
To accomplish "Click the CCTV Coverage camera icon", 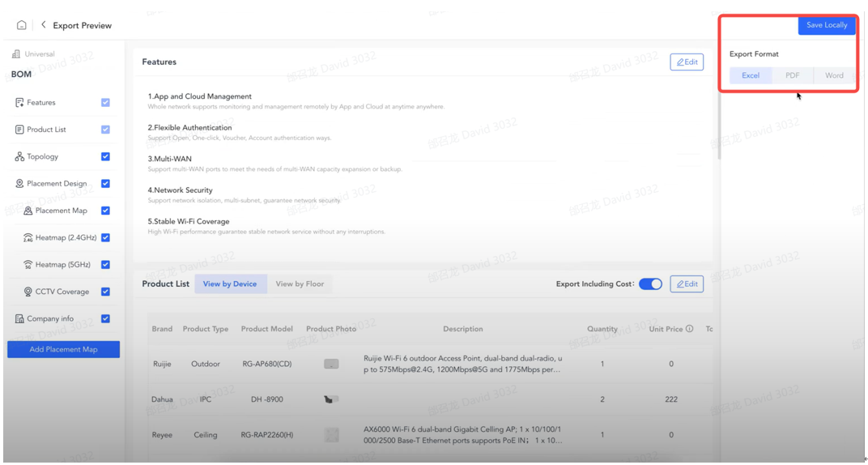I will (28, 292).
